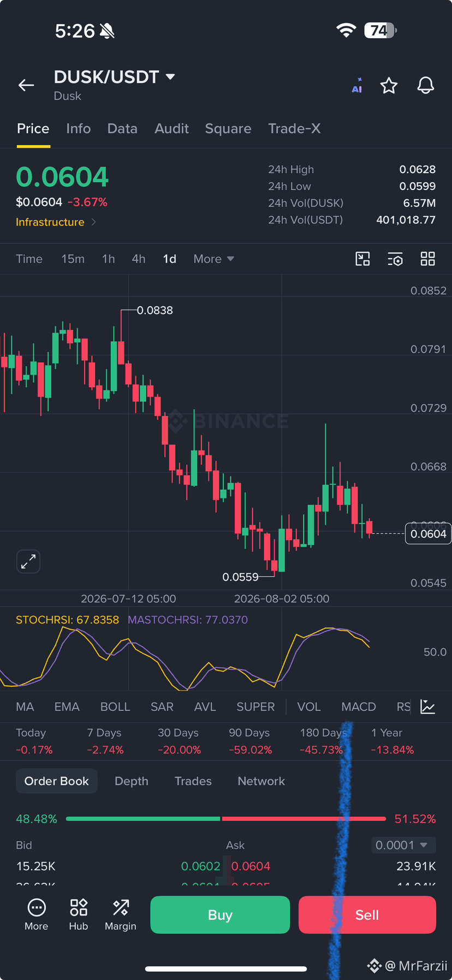Select the 4h timeframe

[x=139, y=259]
